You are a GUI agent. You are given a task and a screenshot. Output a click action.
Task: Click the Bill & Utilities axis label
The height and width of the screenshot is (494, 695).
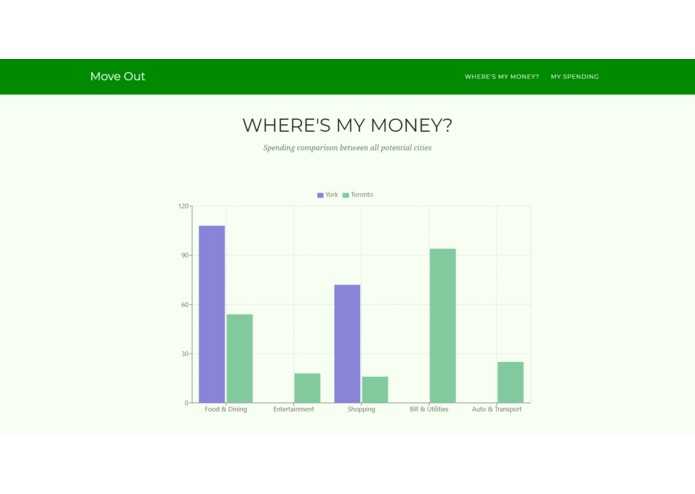(x=429, y=409)
